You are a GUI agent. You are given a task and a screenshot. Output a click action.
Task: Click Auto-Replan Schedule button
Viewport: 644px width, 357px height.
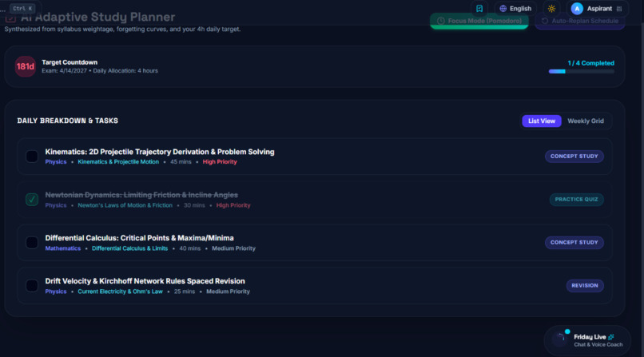[x=579, y=21]
